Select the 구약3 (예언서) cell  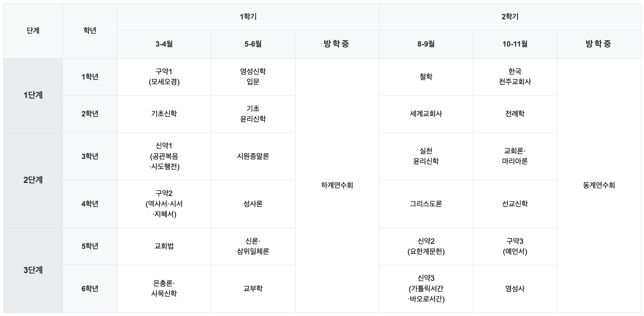(515, 246)
